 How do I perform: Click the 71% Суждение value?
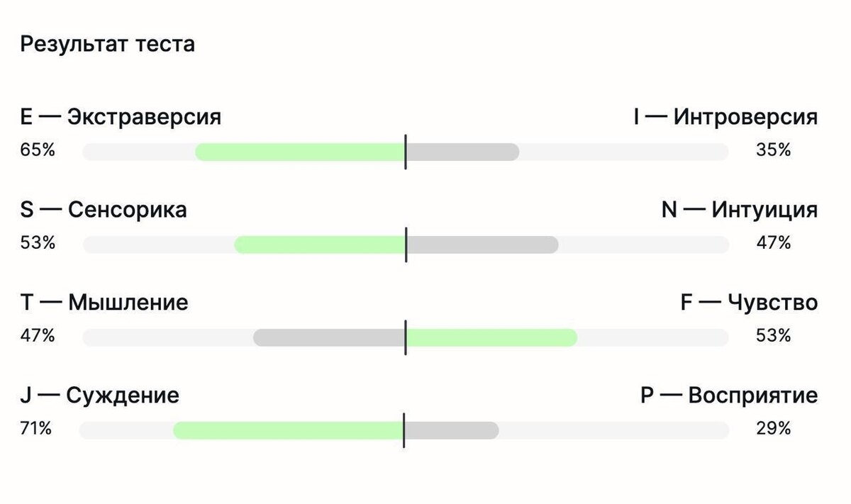pyautogui.click(x=36, y=429)
